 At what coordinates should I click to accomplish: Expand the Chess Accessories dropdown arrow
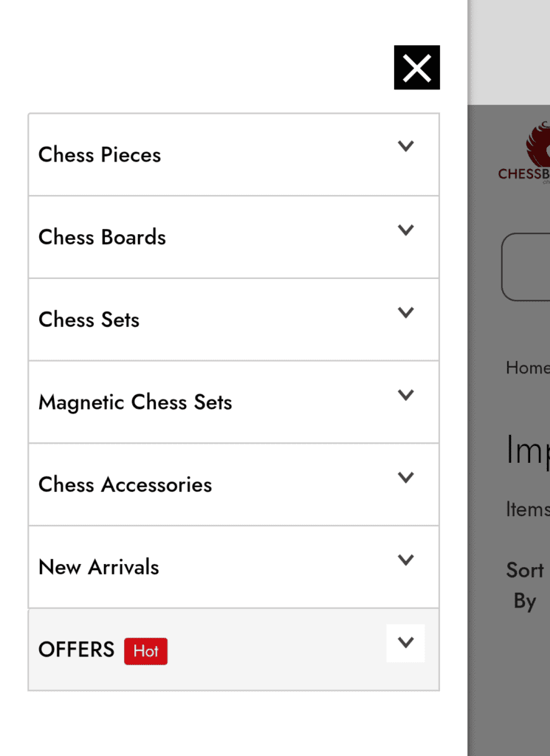[405, 478]
